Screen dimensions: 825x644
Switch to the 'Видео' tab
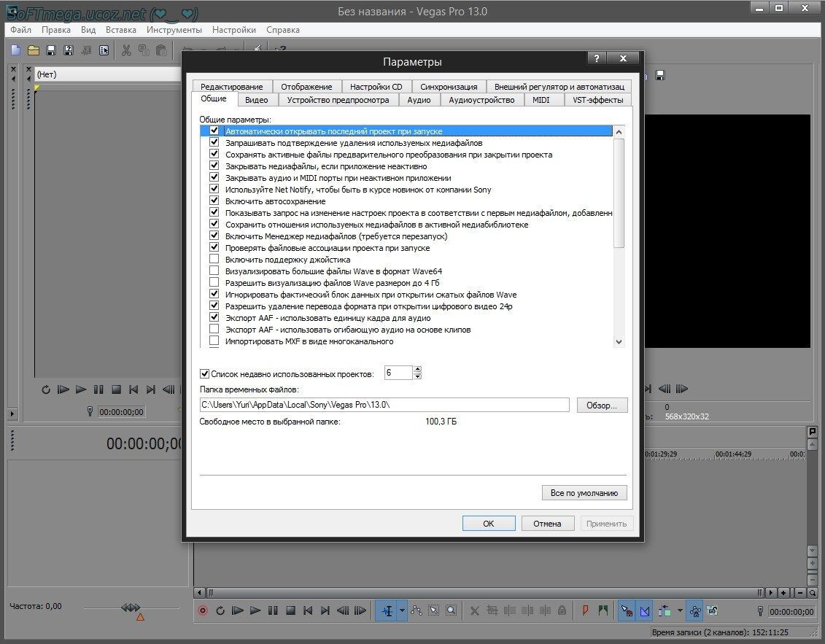click(x=256, y=100)
